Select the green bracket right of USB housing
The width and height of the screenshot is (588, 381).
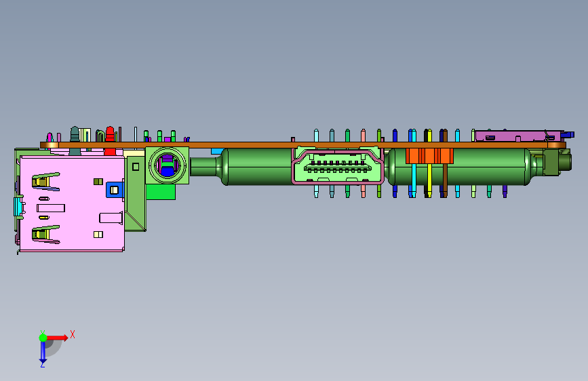tap(135, 193)
